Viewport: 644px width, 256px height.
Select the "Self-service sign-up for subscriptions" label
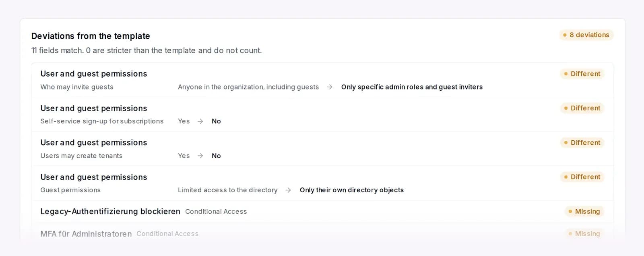[x=102, y=121]
